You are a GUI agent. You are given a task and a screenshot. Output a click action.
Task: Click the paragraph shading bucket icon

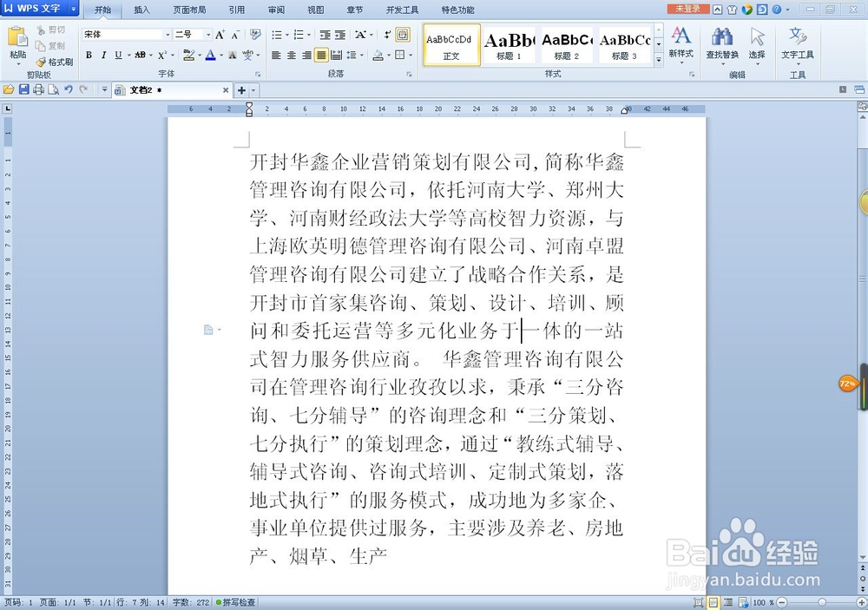(x=378, y=55)
